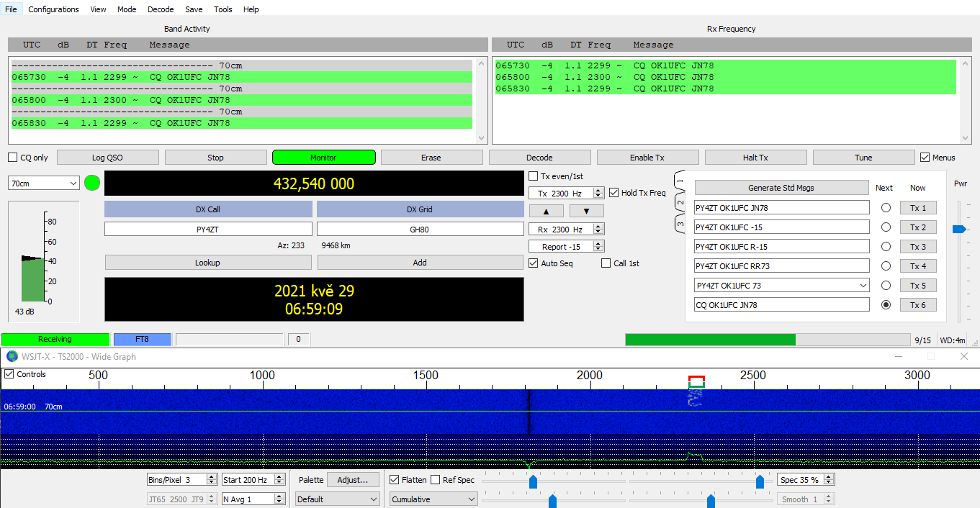Click the up arrow frequency shift button
Image resolution: width=980 pixels, height=508 pixels.
click(547, 211)
